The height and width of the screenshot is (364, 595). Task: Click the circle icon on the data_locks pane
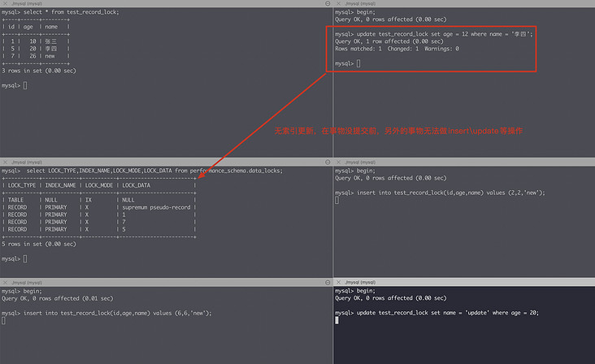328,162
